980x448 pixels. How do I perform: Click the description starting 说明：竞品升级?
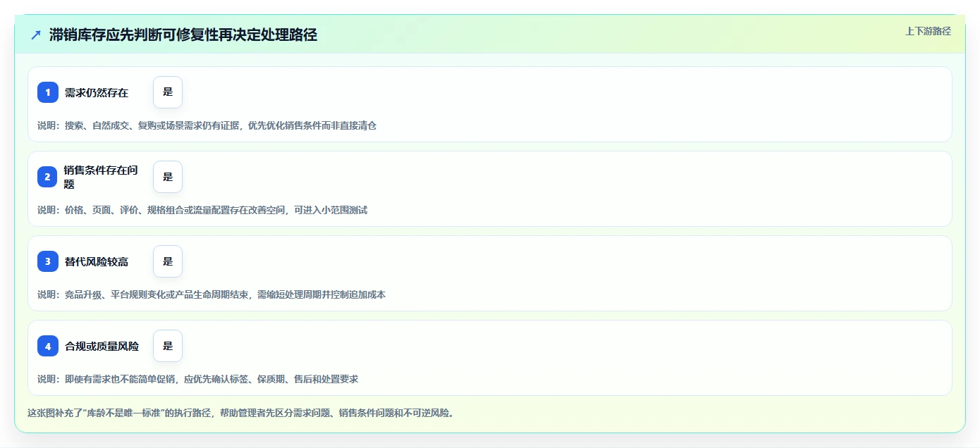coord(212,294)
